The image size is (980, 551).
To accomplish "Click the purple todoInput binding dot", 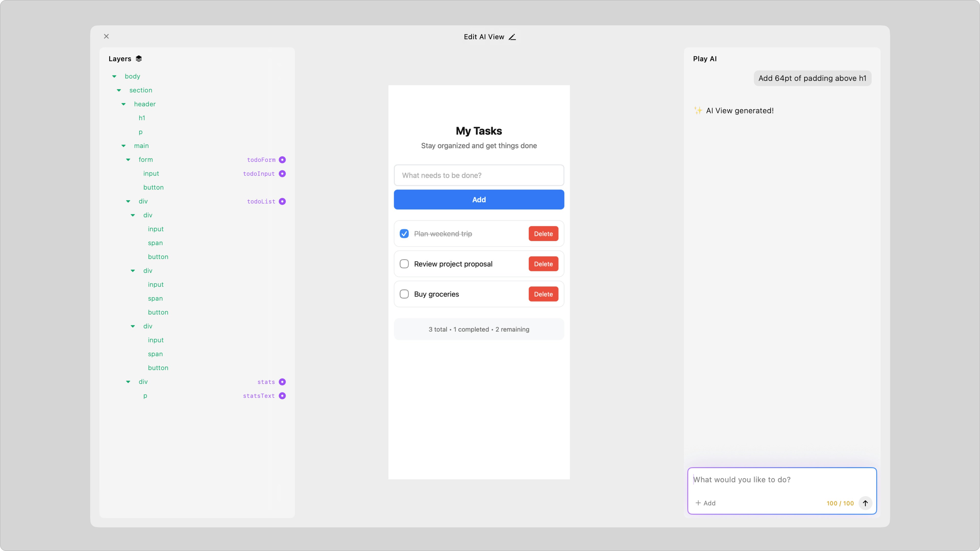I will pyautogui.click(x=282, y=173).
